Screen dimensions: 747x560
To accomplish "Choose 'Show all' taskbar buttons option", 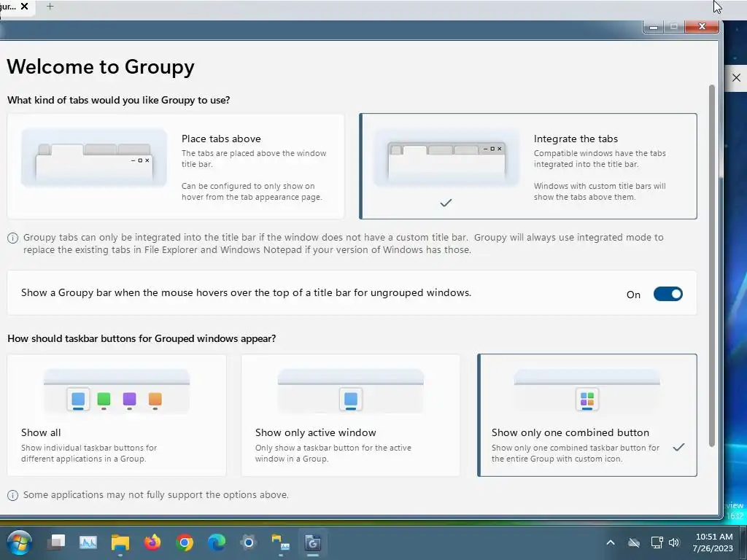I will (x=117, y=415).
